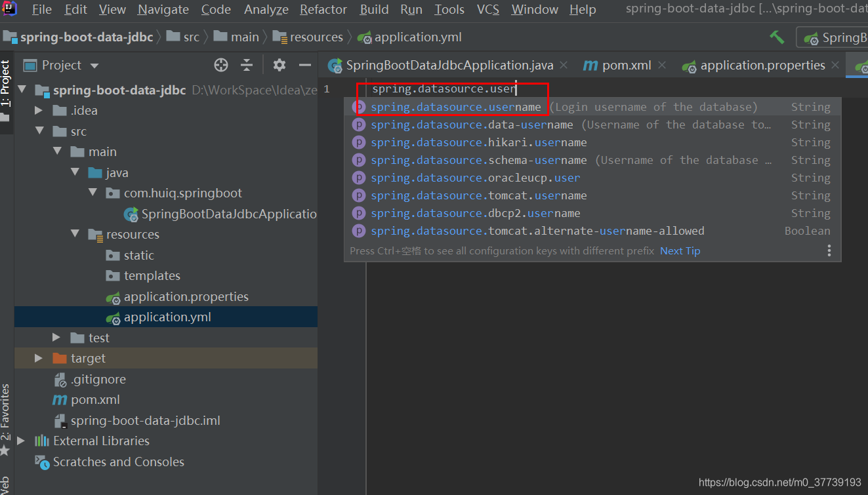
Task: Click Next Tip link in completion popup
Action: coord(680,250)
